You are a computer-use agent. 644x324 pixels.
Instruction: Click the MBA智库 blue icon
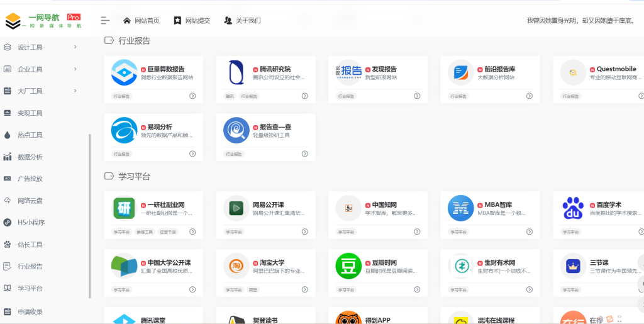click(461, 208)
